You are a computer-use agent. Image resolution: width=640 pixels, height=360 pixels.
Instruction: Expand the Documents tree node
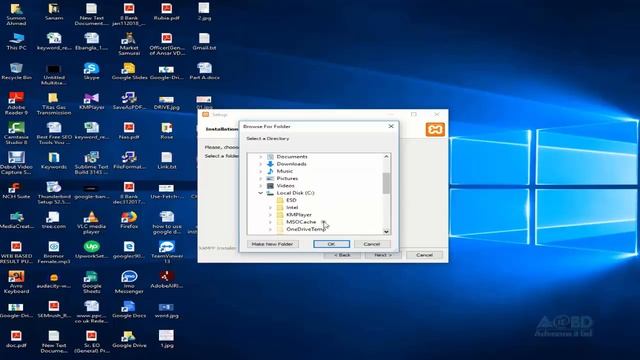tap(261, 157)
